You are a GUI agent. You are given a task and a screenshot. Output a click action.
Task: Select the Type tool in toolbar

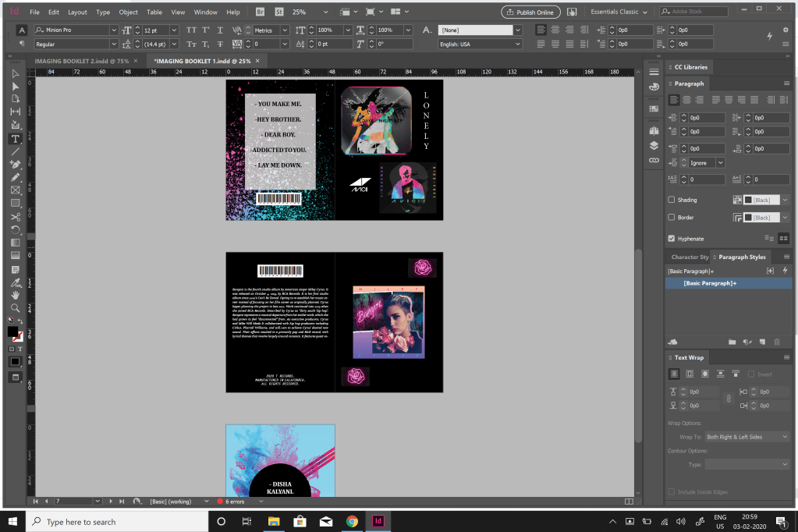click(x=16, y=139)
